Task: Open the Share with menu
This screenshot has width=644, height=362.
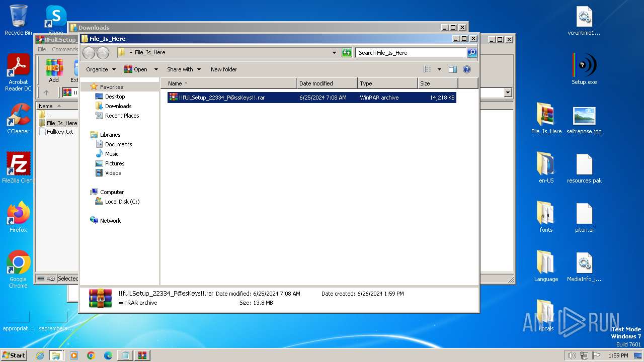Action: pos(184,69)
